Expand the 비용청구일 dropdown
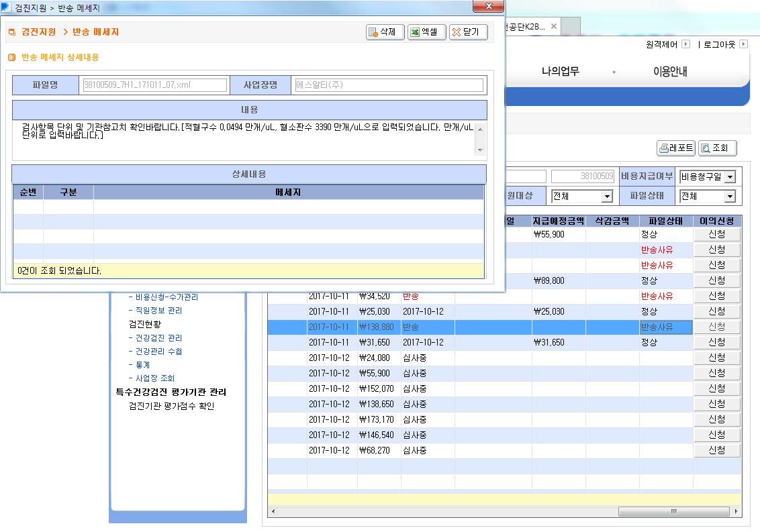This screenshot has height=532, width=760. pos(730,177)
